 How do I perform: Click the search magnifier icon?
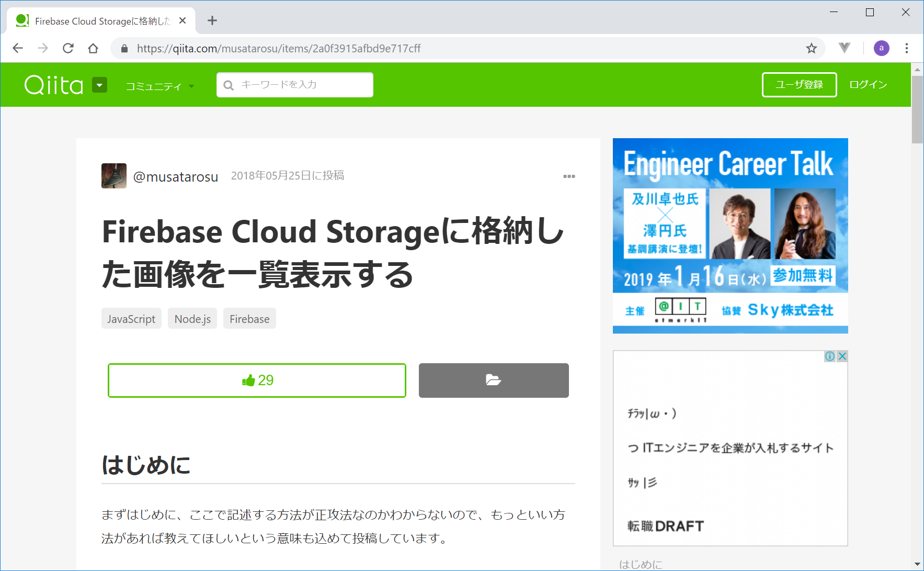[x=229, y=85]
